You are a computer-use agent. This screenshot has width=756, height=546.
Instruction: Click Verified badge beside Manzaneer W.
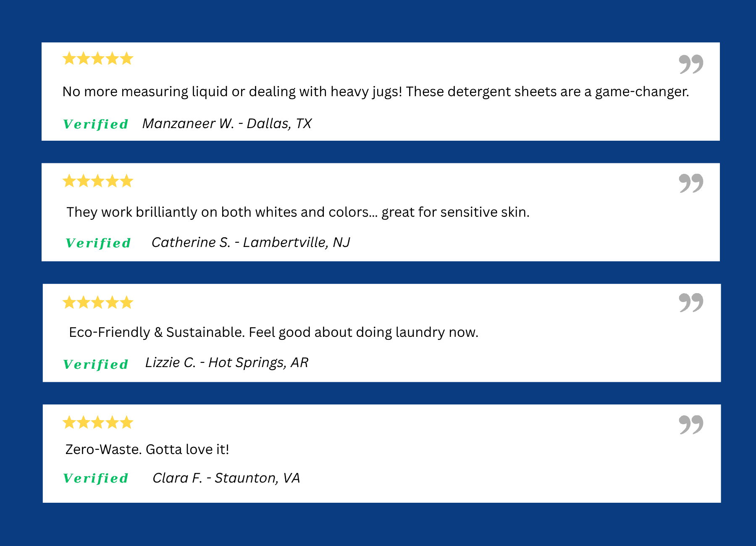(96, 124)
